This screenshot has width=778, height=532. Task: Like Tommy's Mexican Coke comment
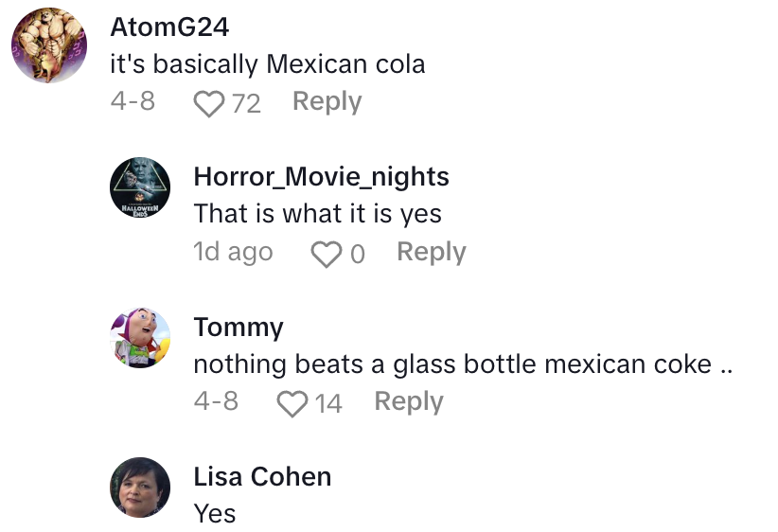[x=292, y=403]
